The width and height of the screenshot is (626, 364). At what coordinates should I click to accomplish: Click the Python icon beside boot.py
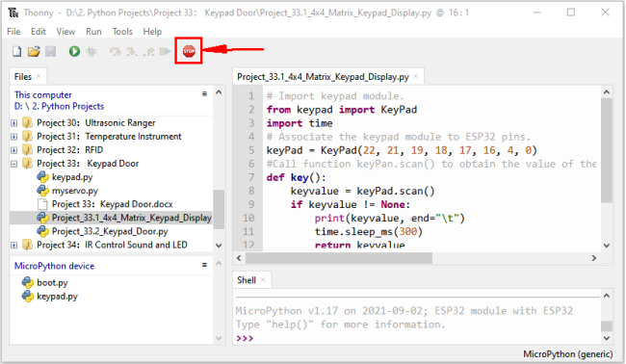(28, 282)
